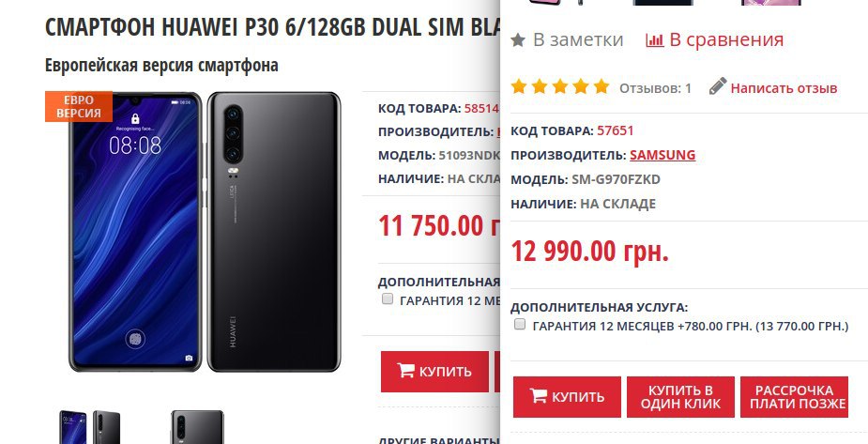Choose РАССРОЧКА ПЛАТИ ПОЗЖЕ button
The width and height of the screenshot is (868, 444).
pyautogui.click(x=795, y=397)
